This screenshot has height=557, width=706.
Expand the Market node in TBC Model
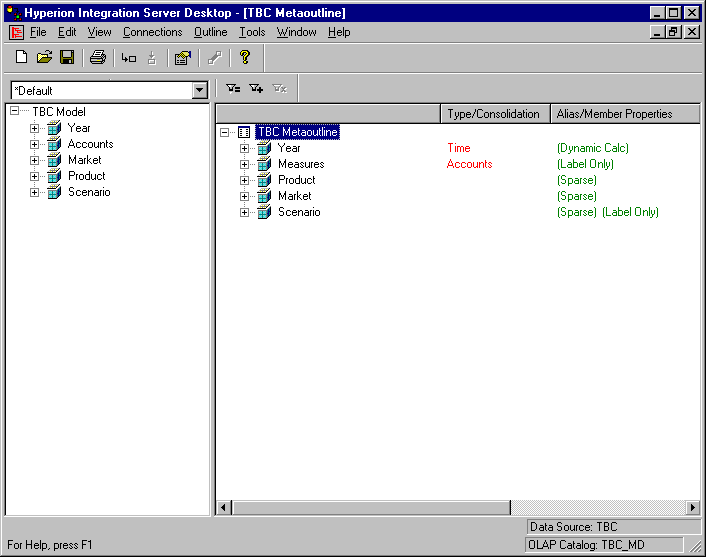(35, 160)
